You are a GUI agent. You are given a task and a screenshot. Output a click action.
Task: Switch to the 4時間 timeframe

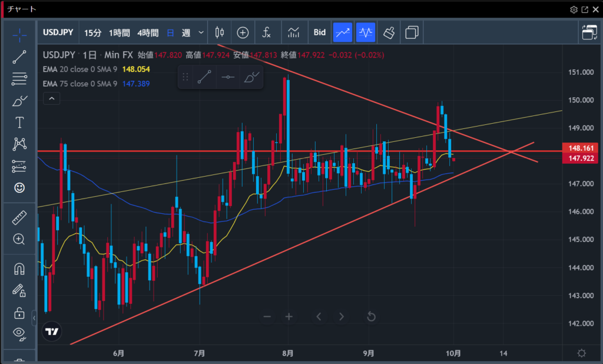147,32
